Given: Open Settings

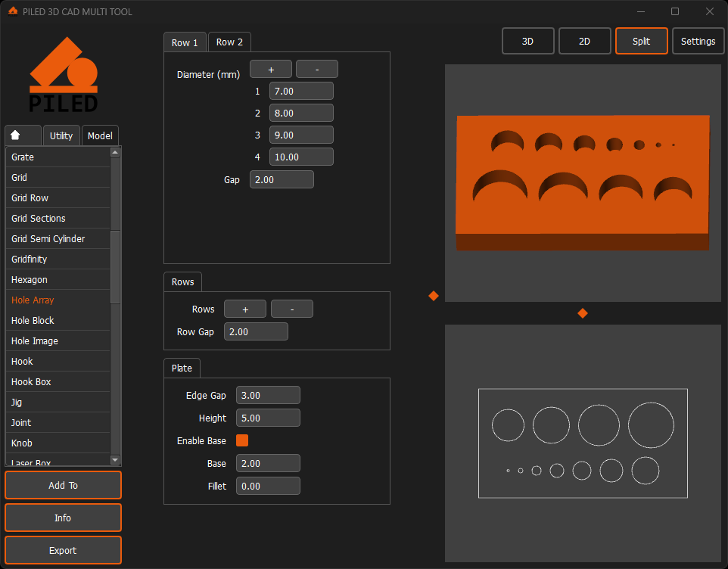Looking at the screenshot, I should (698, 41).
